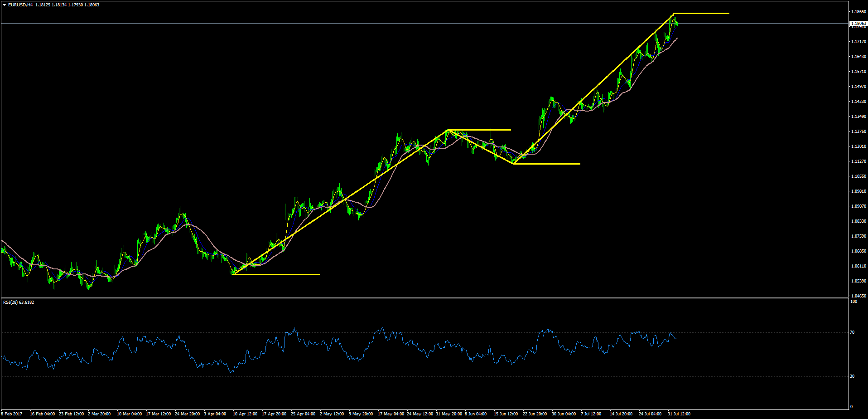Select the lowest yellow horizontal support line

tap(276, 274)
